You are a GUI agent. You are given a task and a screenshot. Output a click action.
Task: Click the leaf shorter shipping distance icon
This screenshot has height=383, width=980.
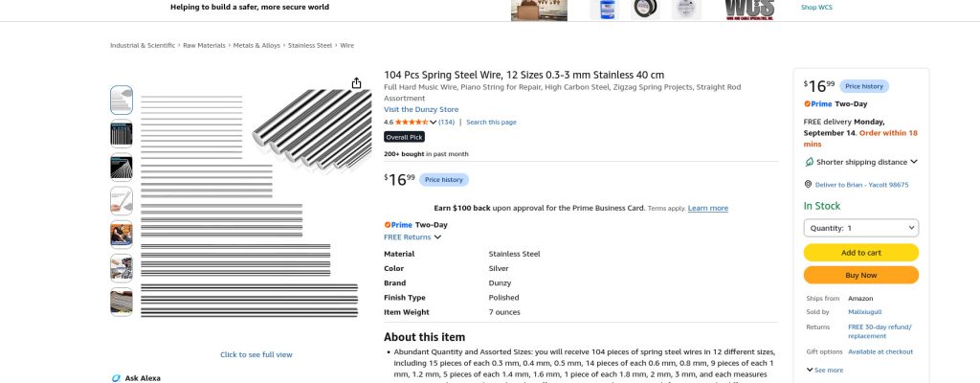click(x=810, y=162)
